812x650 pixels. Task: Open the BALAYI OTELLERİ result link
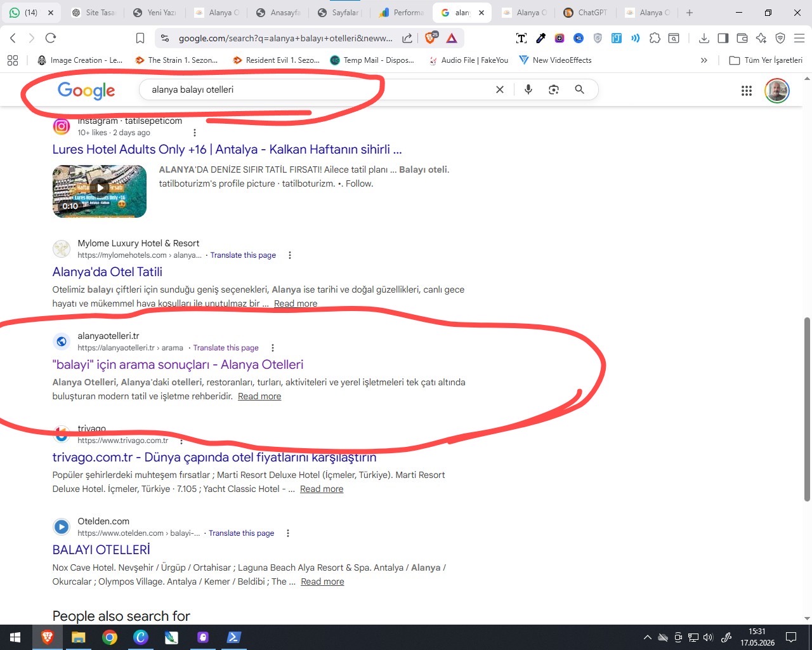click(x=101, y=550)
